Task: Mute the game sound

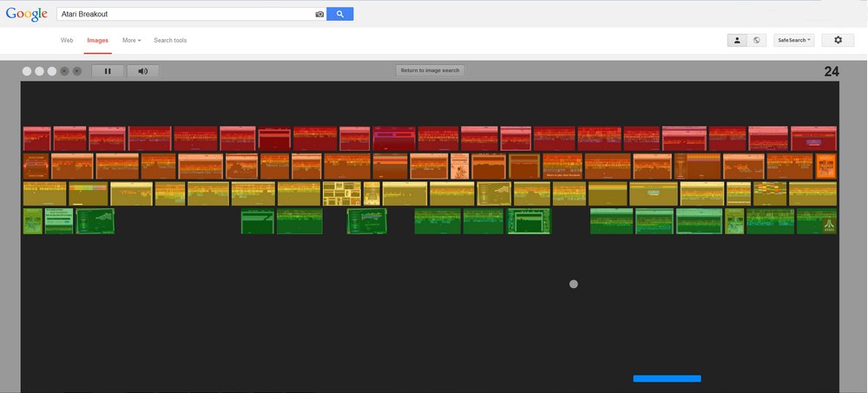Action: pyautogui.click(x=143, y=71)
